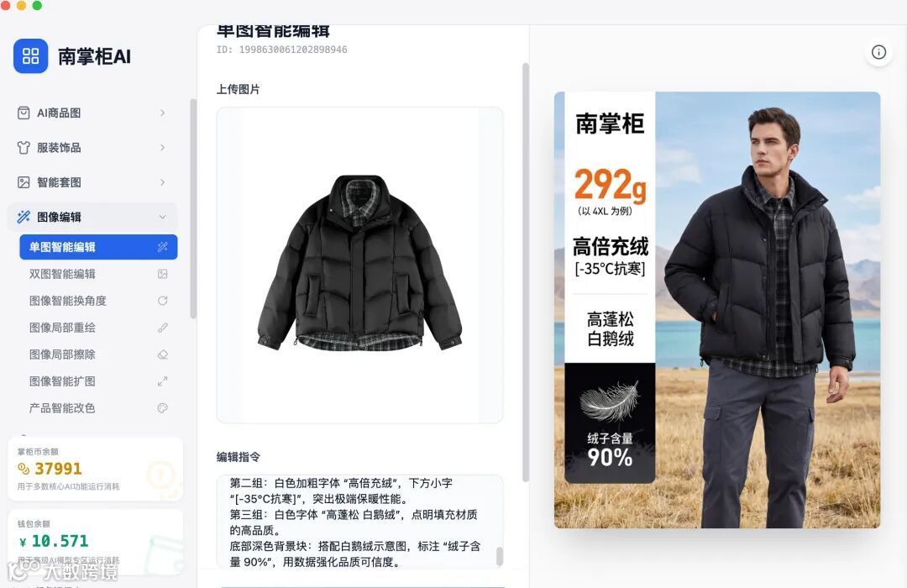Open the active 单图智能编辑 item
The width and height of the screenshot is (907, 588).
tap(98, 247)
